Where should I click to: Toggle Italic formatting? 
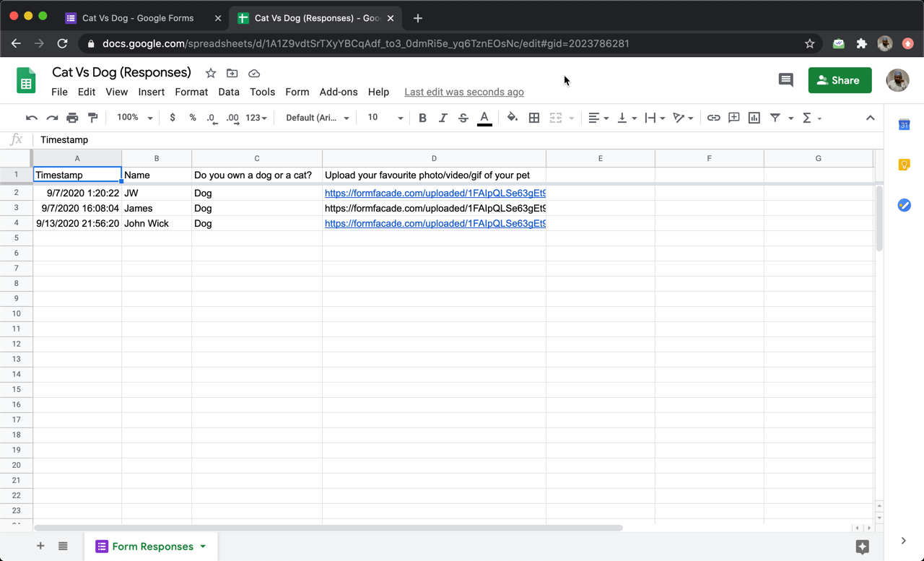pos(443,118)
